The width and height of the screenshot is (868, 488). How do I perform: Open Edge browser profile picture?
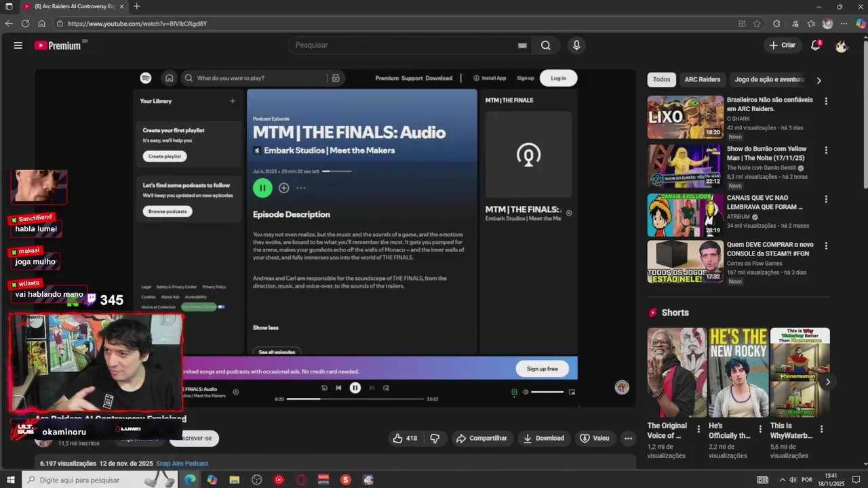pos(827,23)
